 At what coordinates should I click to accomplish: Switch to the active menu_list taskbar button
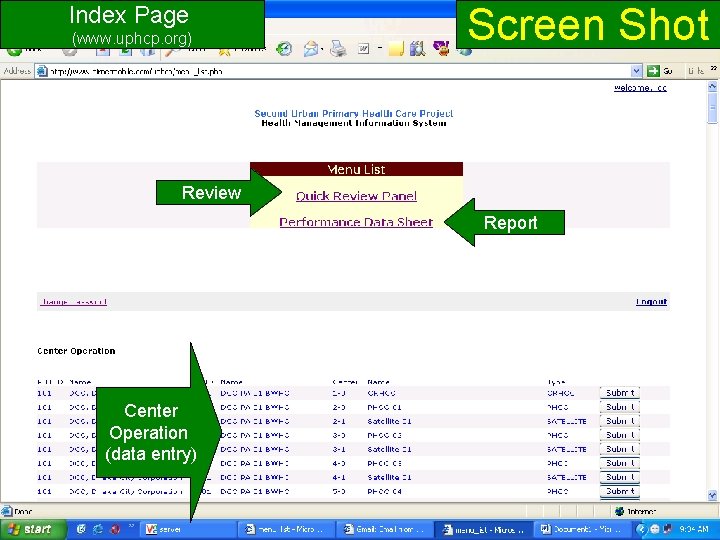click(483, 529)
